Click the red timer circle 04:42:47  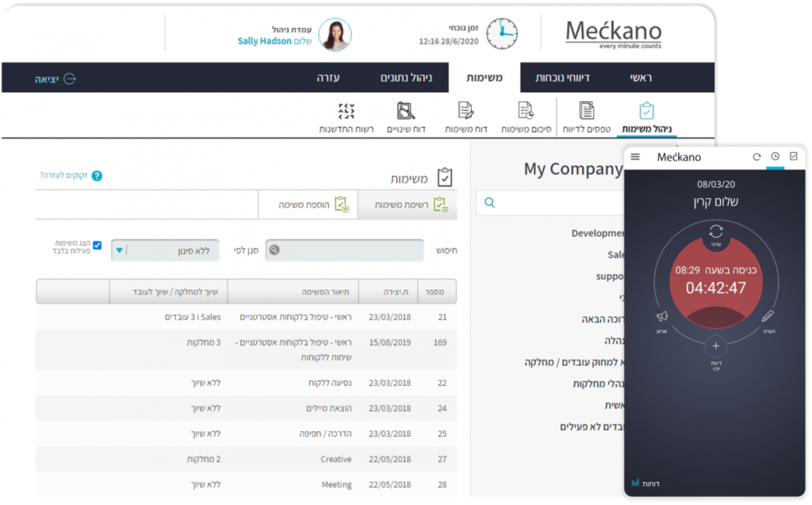point(716,283)
